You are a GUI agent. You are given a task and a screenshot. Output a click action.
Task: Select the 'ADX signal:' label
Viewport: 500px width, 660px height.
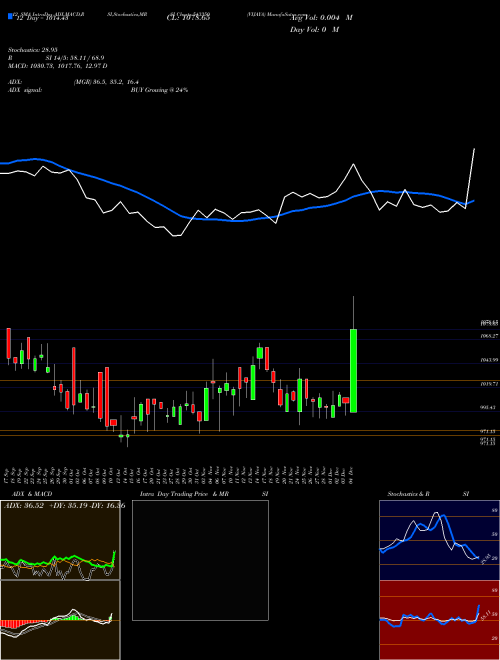(24, 90)
